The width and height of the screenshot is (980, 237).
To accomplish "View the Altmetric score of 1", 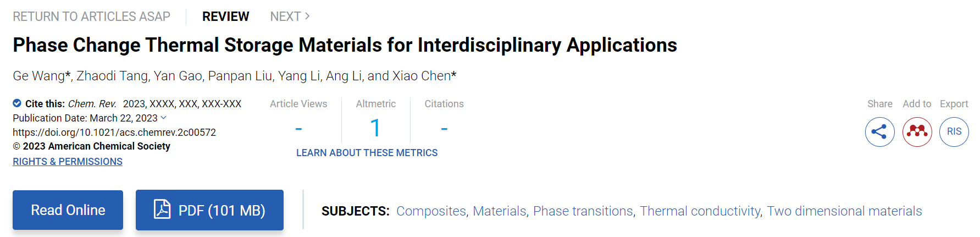I will 375,129.
